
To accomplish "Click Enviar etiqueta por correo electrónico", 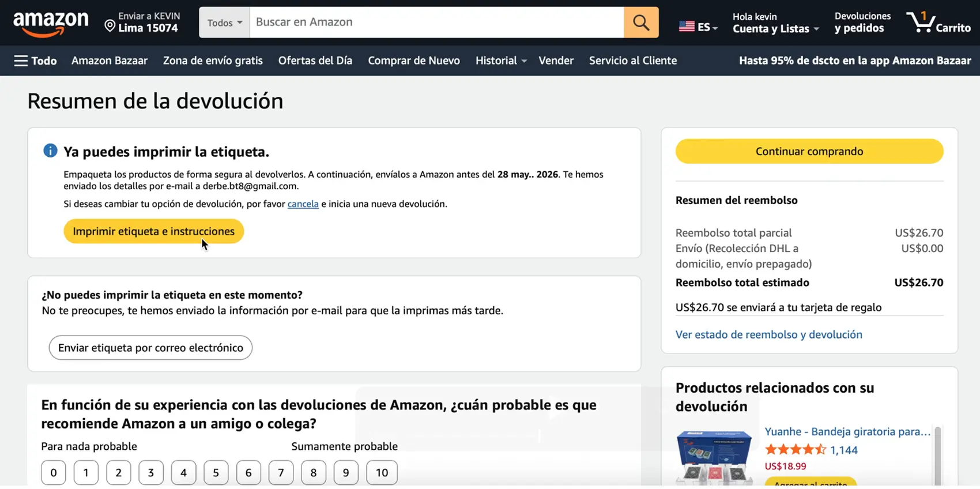I will pos(150,348).
